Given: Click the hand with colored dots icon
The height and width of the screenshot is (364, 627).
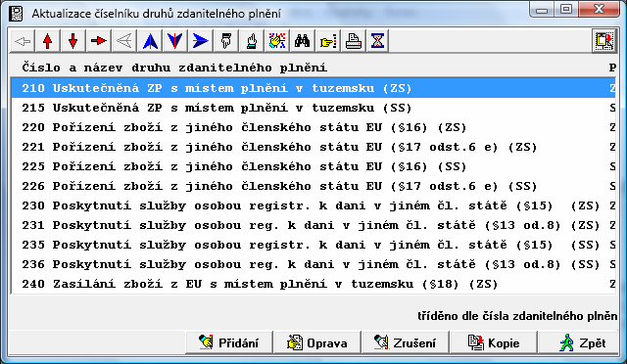Looking at the screenshot, I should [x=276, y=41].
